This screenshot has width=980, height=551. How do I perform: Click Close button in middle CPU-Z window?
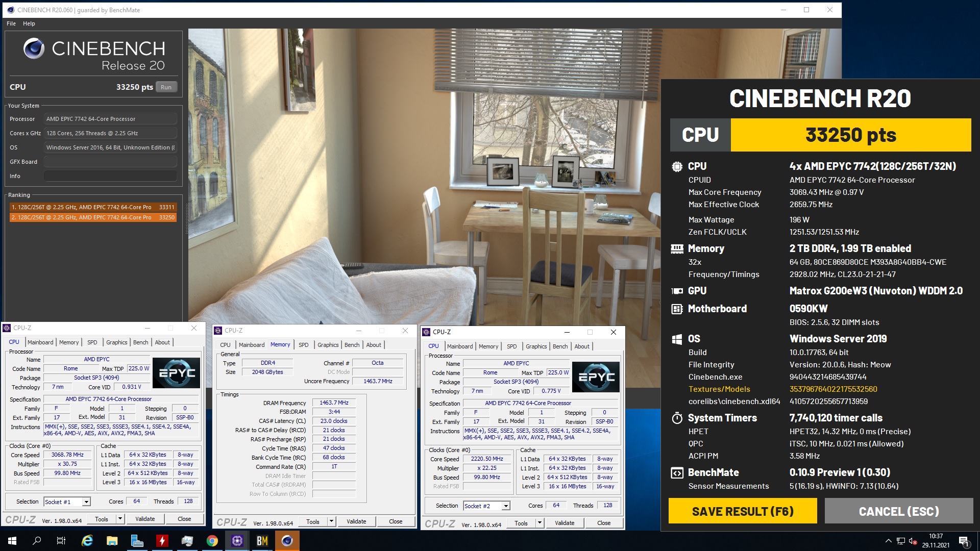coord(396,521)
